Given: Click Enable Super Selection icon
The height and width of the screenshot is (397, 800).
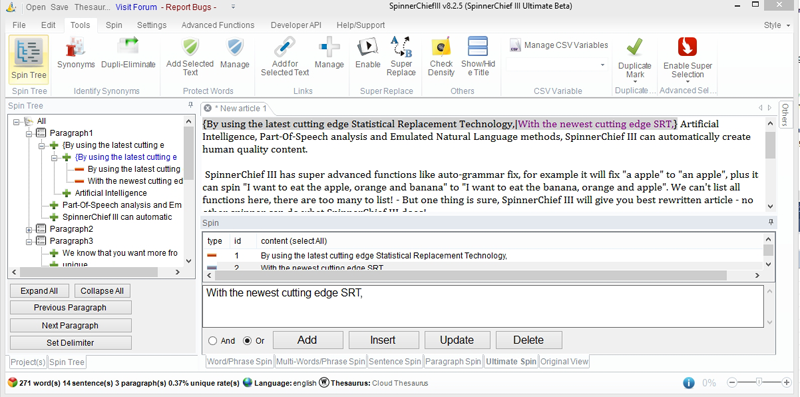Looking at the screenshot, I should tap(687, 58).
